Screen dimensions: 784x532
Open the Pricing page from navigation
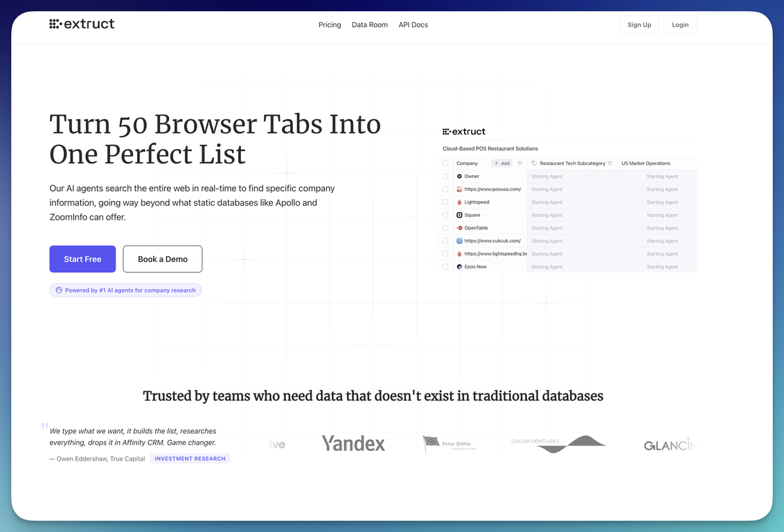(x=330, y=25)
